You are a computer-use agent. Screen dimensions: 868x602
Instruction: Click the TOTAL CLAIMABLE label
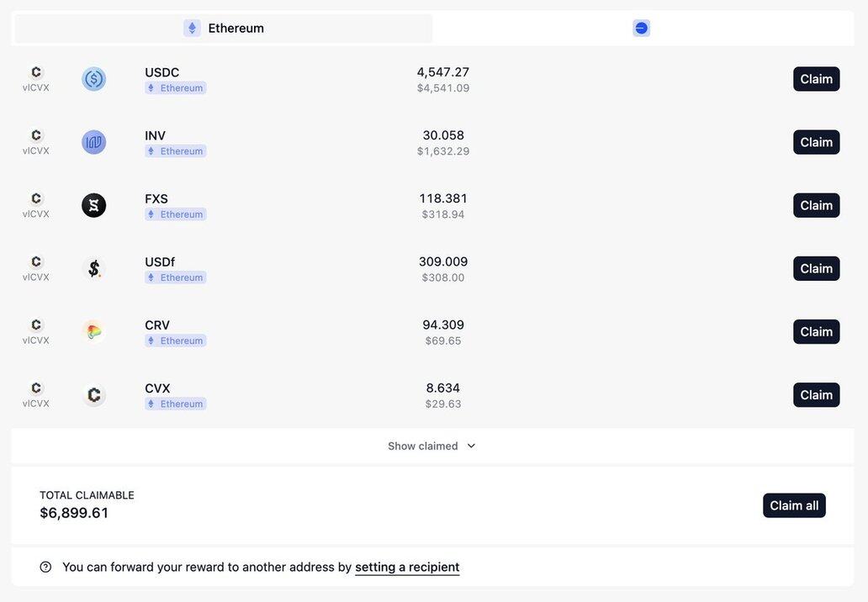point(87,495)
